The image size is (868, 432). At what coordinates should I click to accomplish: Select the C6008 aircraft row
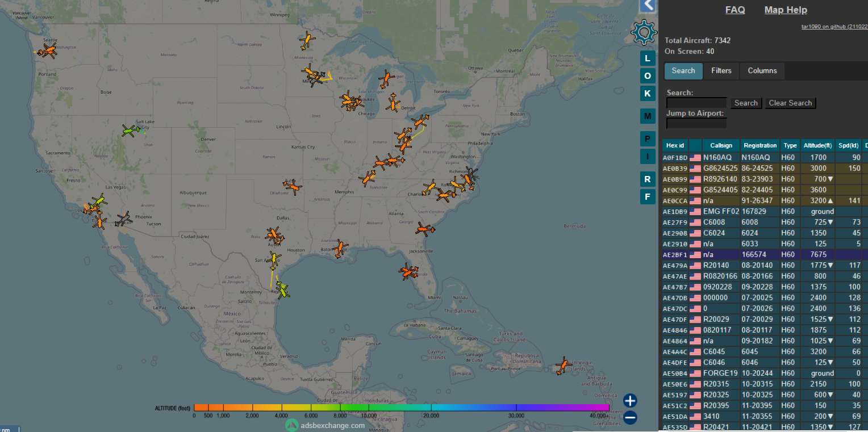765,222
